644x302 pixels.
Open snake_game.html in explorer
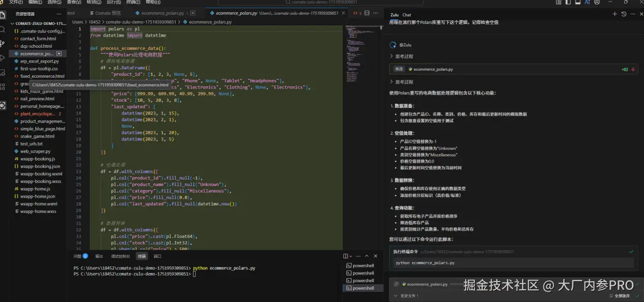tap(37, 136)
